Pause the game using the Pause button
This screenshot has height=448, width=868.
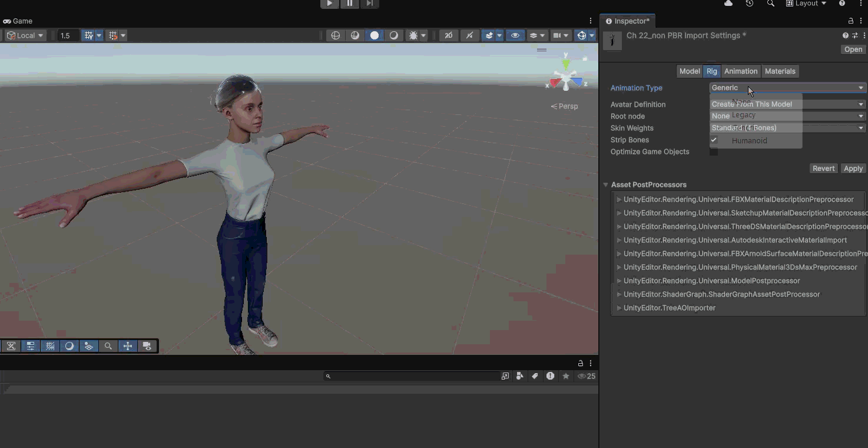click(349, 4)
